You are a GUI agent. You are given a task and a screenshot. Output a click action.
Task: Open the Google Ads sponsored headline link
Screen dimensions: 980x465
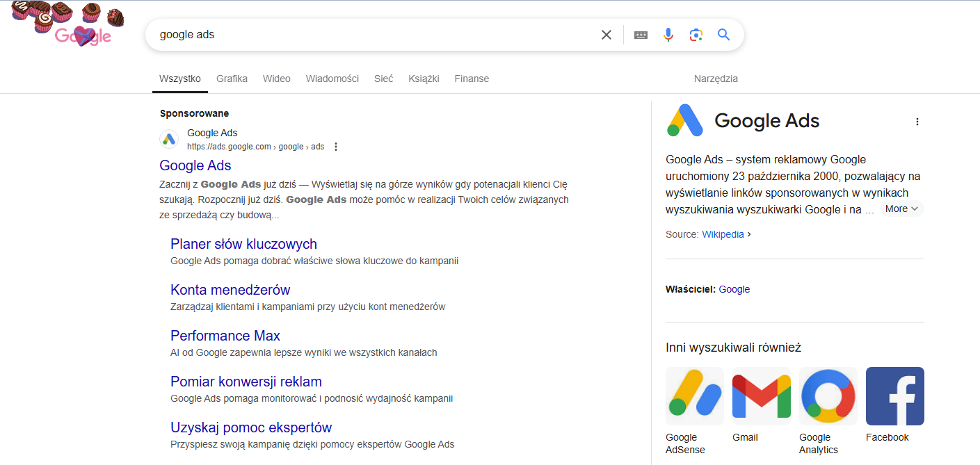pyautogui.click(x=195, y=165)
